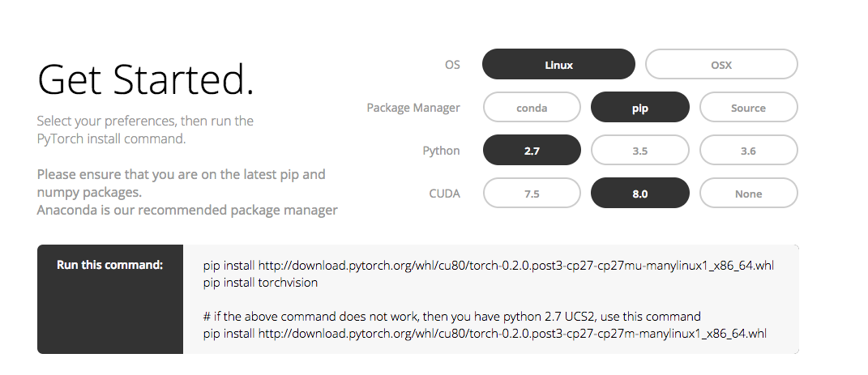
Task: Click the pip install torchvision line
Action: 260,283
